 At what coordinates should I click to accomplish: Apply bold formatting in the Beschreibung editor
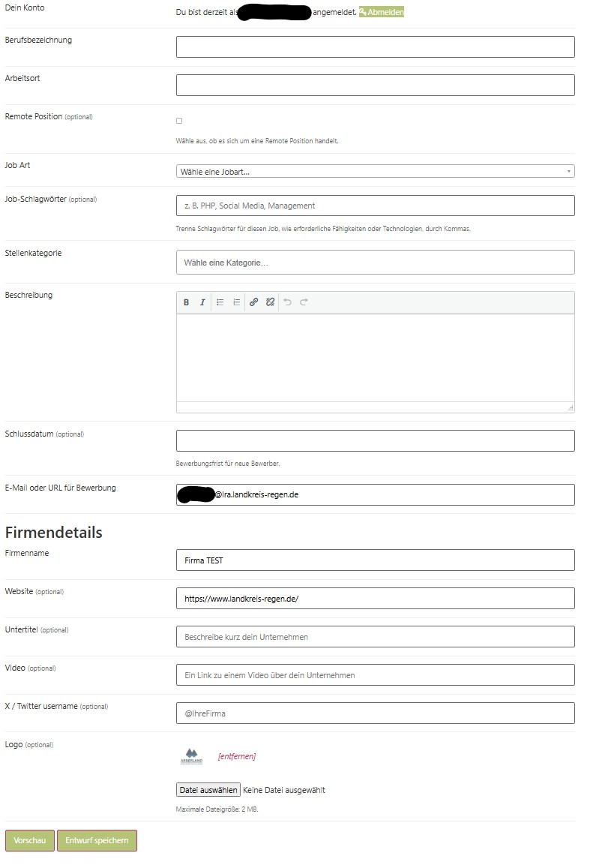pyautogui.click(x=187, y=302)
